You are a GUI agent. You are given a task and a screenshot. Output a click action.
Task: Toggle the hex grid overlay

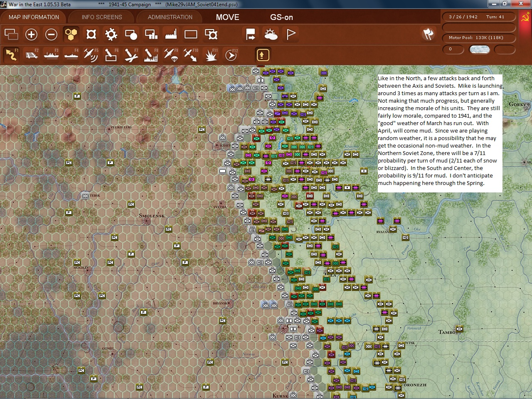[x=71, y=34]
